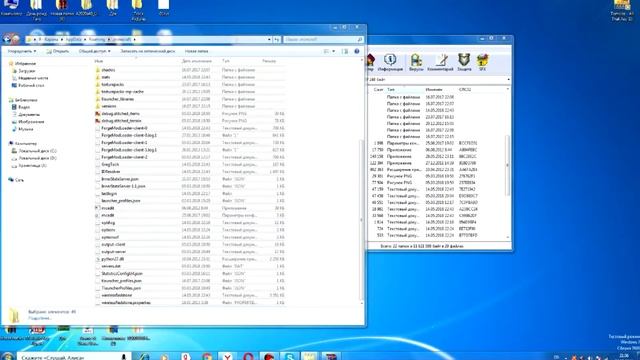Click the Открыть toolbar button
640x360 pixels.
pos(58,51)
